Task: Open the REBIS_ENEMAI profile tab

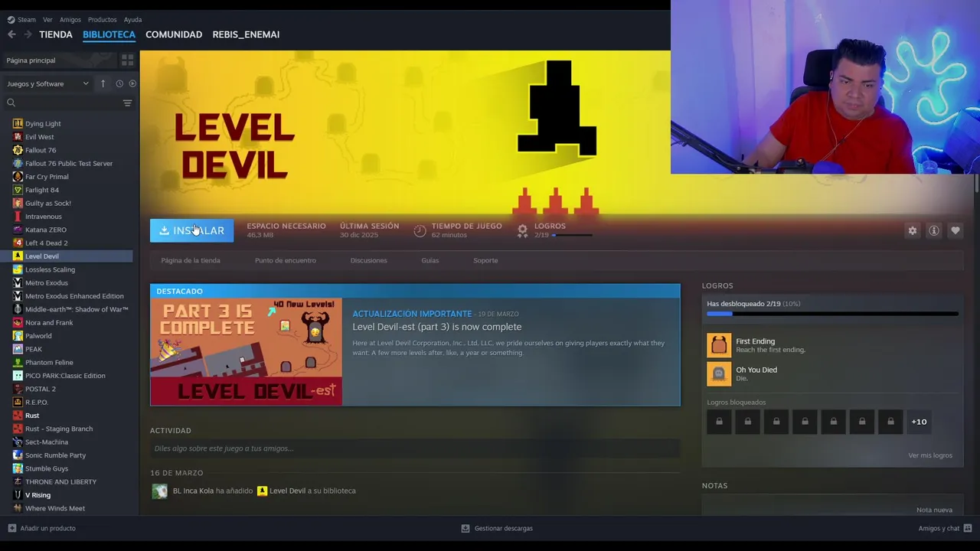Action: pyautogui.click(x=246, y=34)
